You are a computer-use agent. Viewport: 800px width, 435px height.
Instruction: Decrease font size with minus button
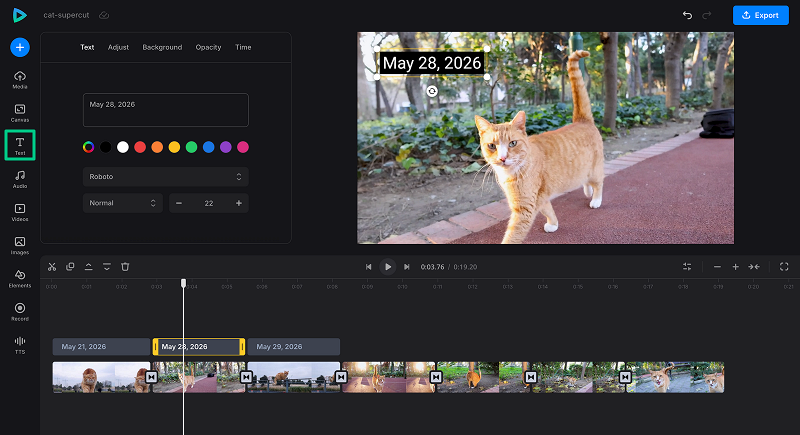179,203
